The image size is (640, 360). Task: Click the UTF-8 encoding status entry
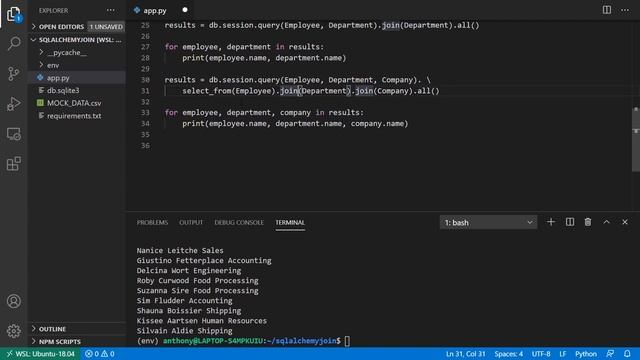pyautogui.click(x=541, y=354)
